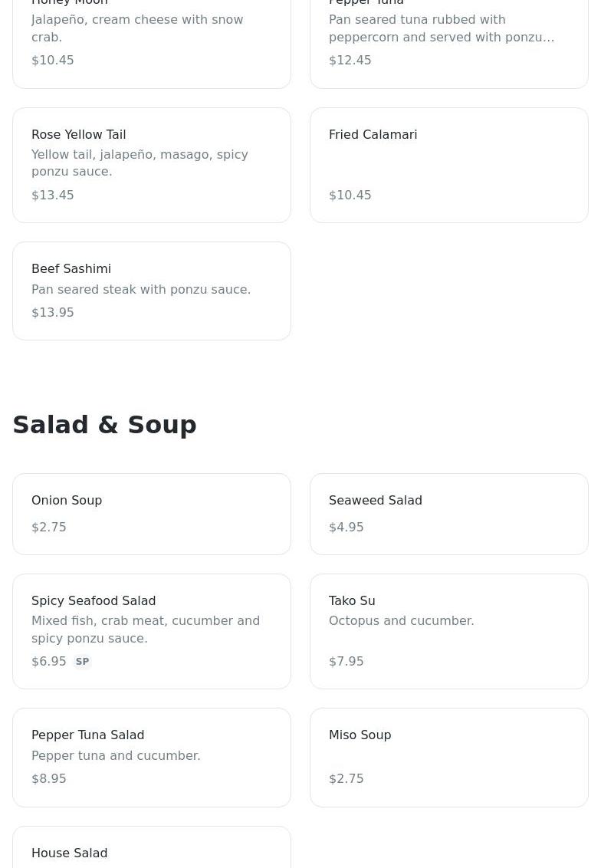Viewport: 601px width, 868px height.
Task: Click the SP spicy badge on Spicy Seafood Salad
Action: click(x=82, y=662)
